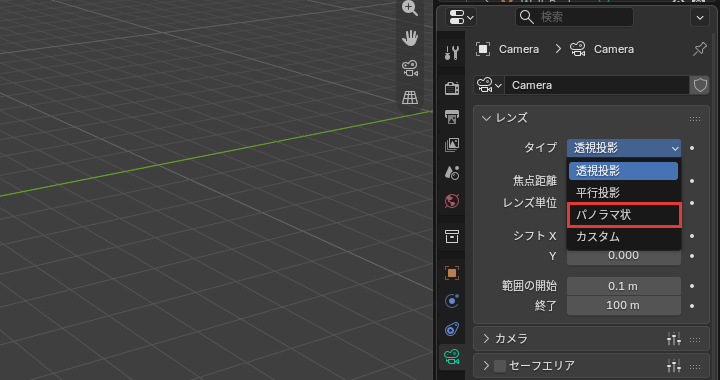Open the green Camera data properties tab
The image size is (720, 380).
point(452,357)
